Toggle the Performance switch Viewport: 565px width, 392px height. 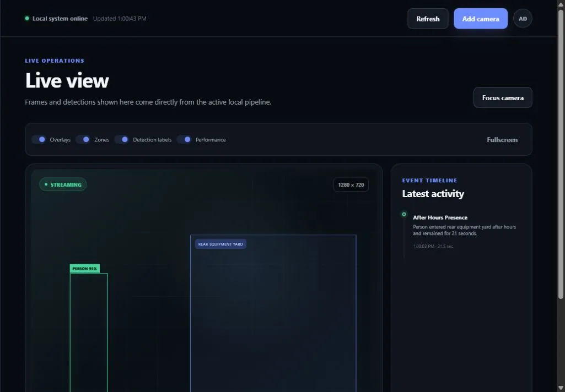(185, 139)
